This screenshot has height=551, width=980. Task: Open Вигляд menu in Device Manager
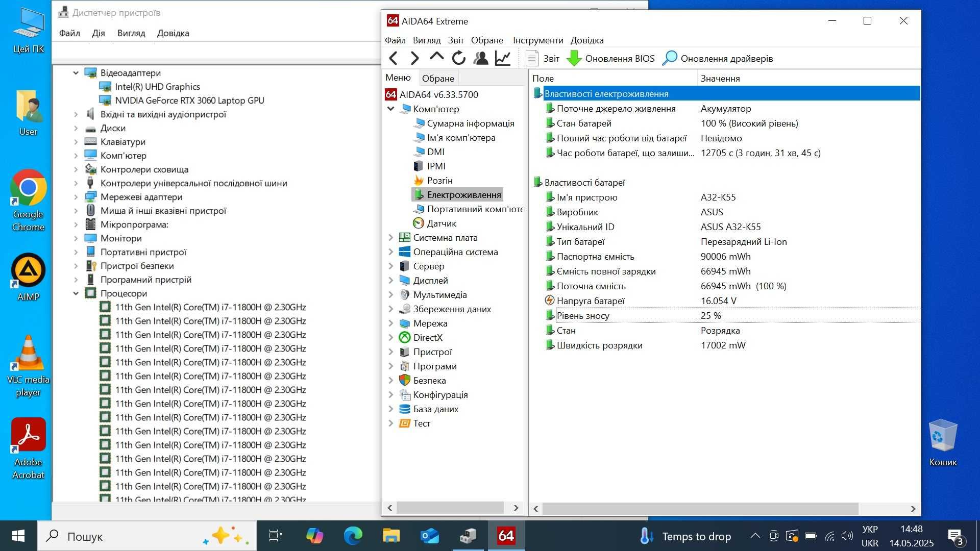pyautogui.click(x=131, y=33)
